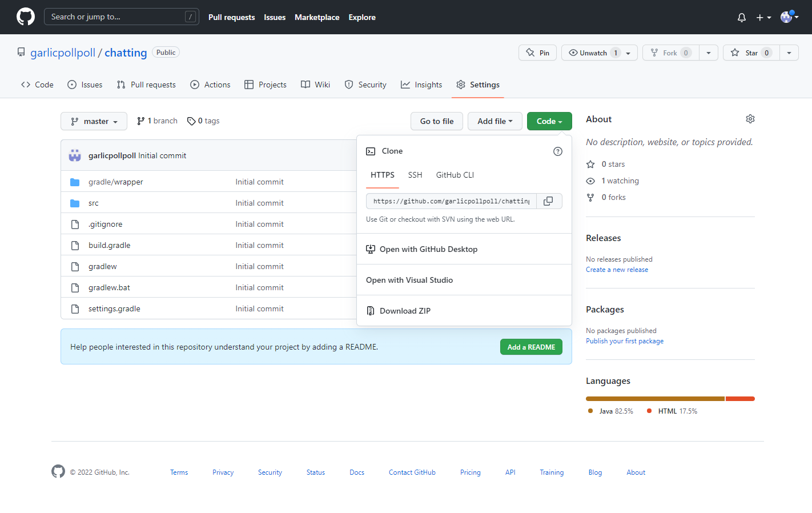
Task: Select the GitHub CLI clone tab
Action: tap(455, 175)
